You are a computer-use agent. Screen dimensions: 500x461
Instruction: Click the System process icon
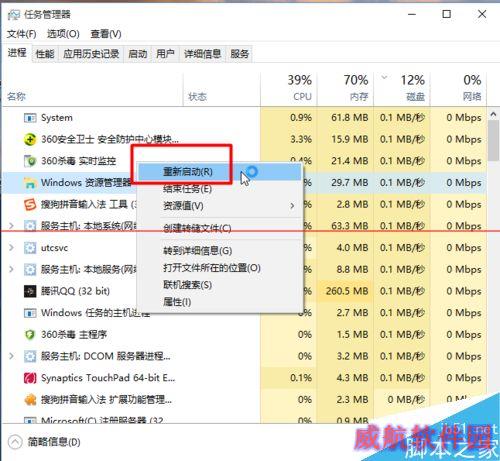click(x=30, y=118)
